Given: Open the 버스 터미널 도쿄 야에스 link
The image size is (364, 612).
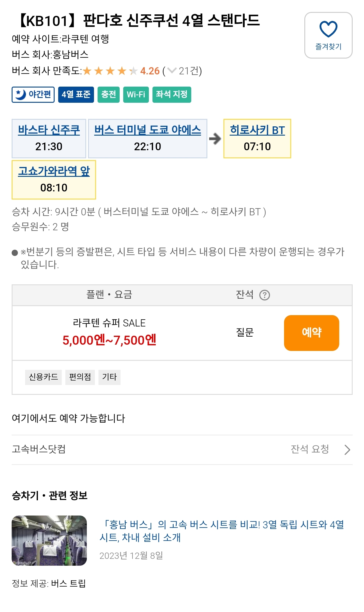Looking at the screenshot, I should pos(148,130).
